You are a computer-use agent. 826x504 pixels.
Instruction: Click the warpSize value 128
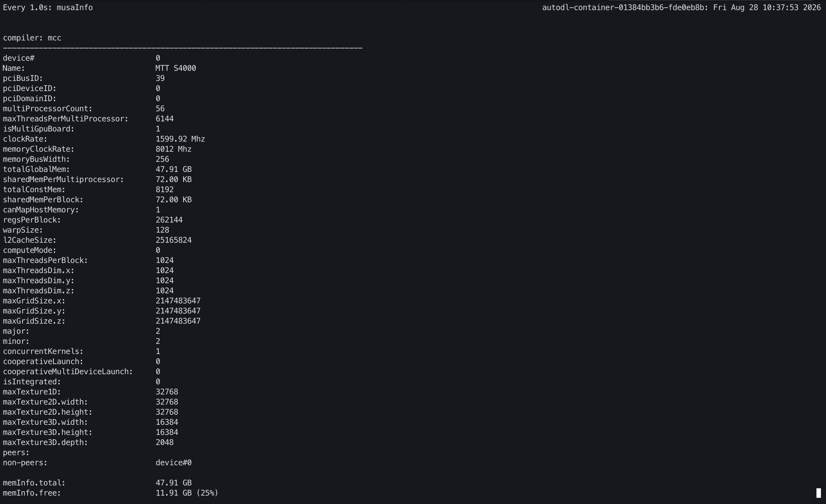click(162, 230)
